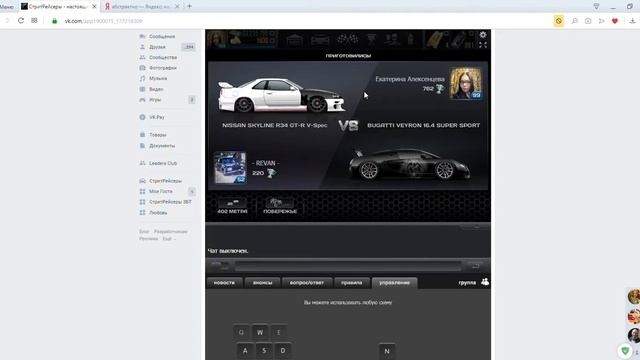Screen dimensions: 640x360
Task: Click the chat send enter icon
Action: [476, 266]
